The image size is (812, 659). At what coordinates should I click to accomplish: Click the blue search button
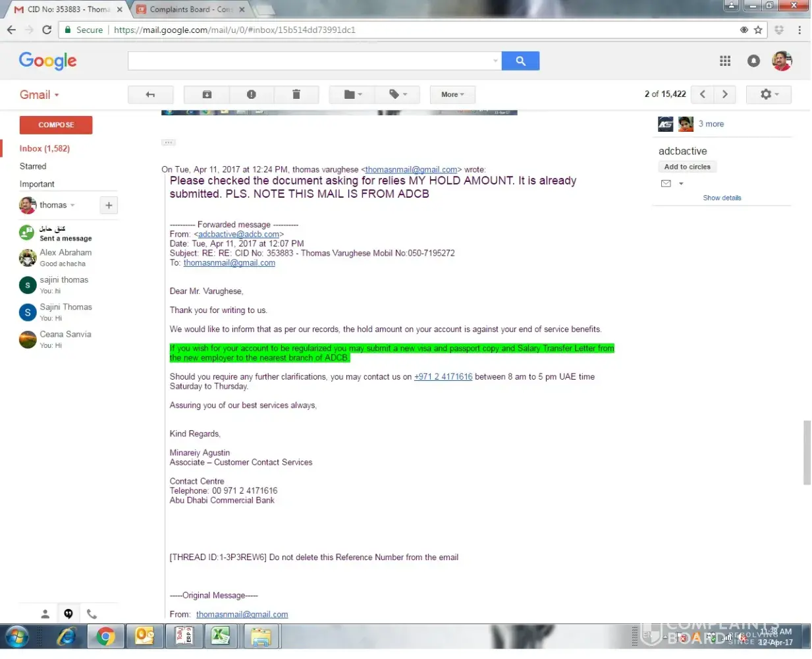520,61
